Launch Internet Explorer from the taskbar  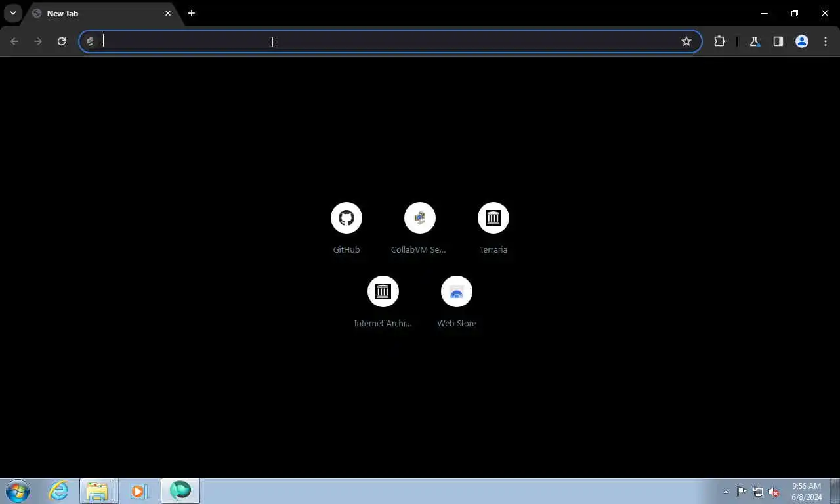[58, 491]
